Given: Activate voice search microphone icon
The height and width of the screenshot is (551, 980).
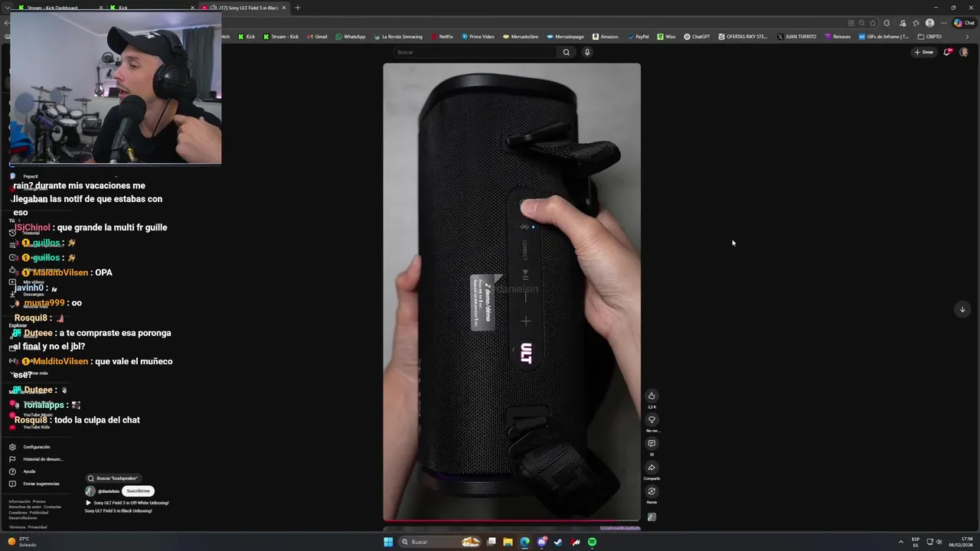Looking at the screenshot, I should pyautogui.click(x=587, y=52).
